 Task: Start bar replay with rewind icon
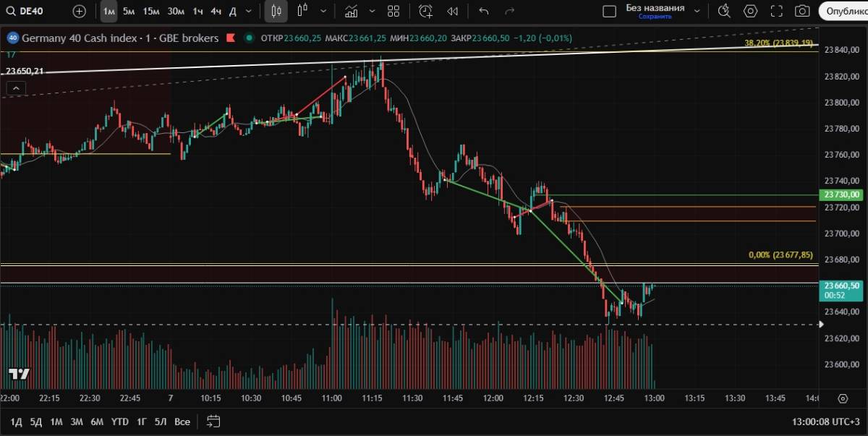point(453,11)
